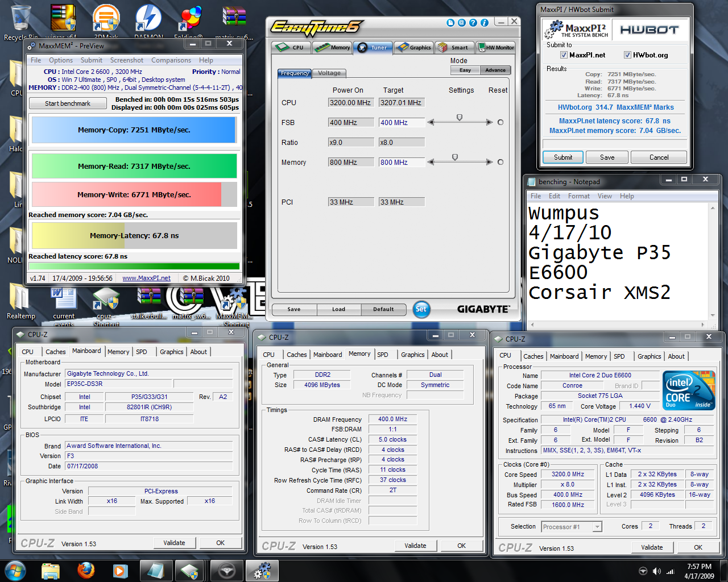
Task: Click FSB slider right arrow in EasyTune6
Action: tap(489, 122)
